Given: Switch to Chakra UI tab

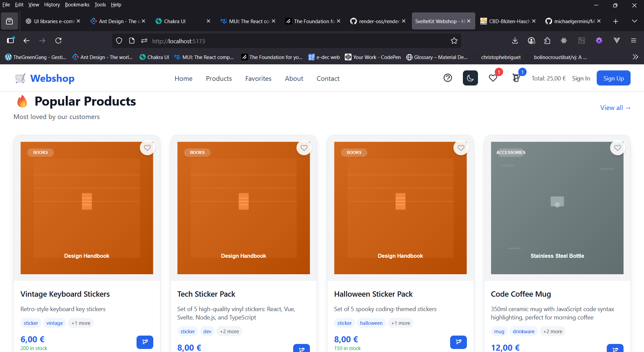Looking at the screenshot, I should point(183,21).
